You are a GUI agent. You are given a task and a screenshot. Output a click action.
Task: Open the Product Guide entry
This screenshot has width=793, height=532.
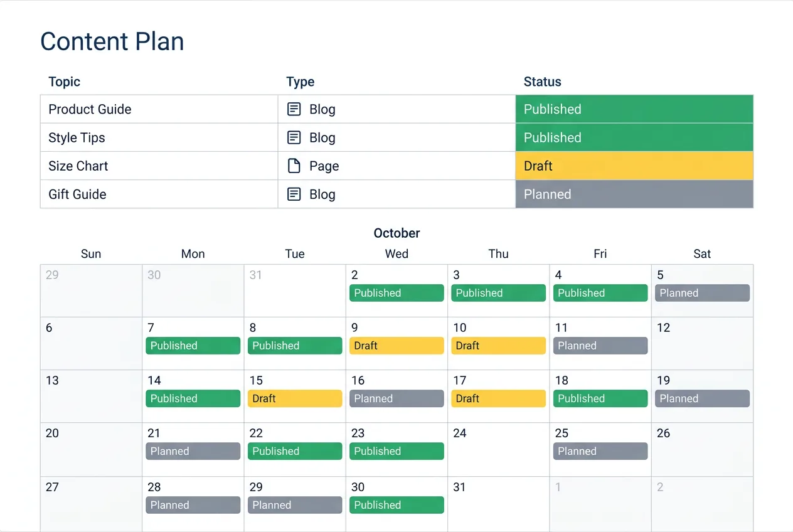pos(90,109)
